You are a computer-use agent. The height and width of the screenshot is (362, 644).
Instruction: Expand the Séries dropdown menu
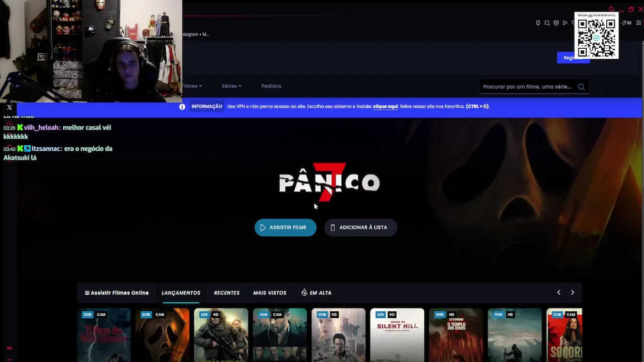pyautogui.click(x=231, y=86)
